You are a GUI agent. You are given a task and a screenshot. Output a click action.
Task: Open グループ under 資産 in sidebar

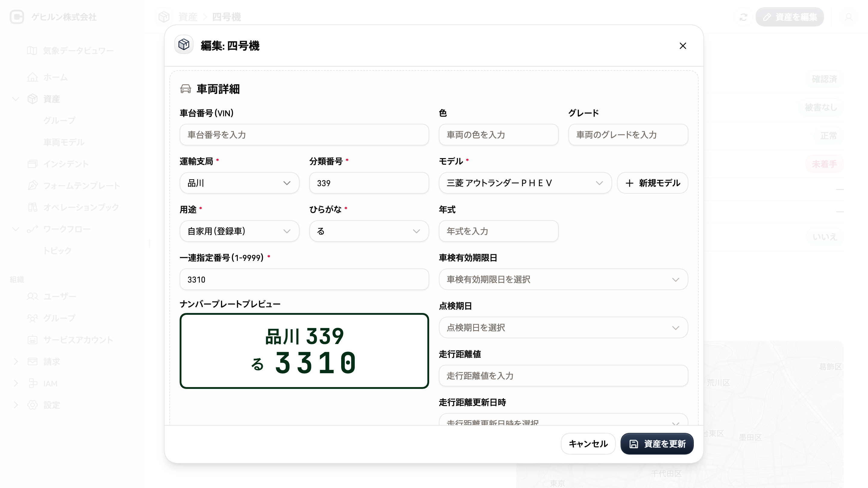click(x=59, y=120)
